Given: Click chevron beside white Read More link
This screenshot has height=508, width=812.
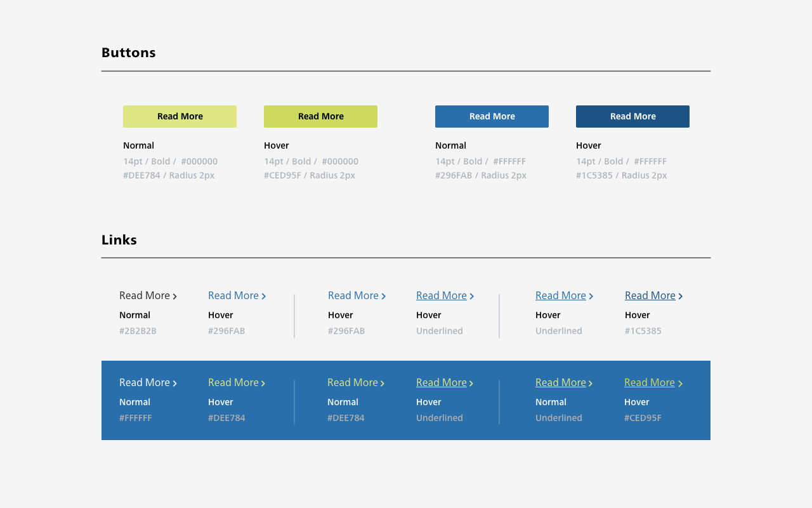Looking at the screenshot, I should pyautogui.click(x=175, y=384).
